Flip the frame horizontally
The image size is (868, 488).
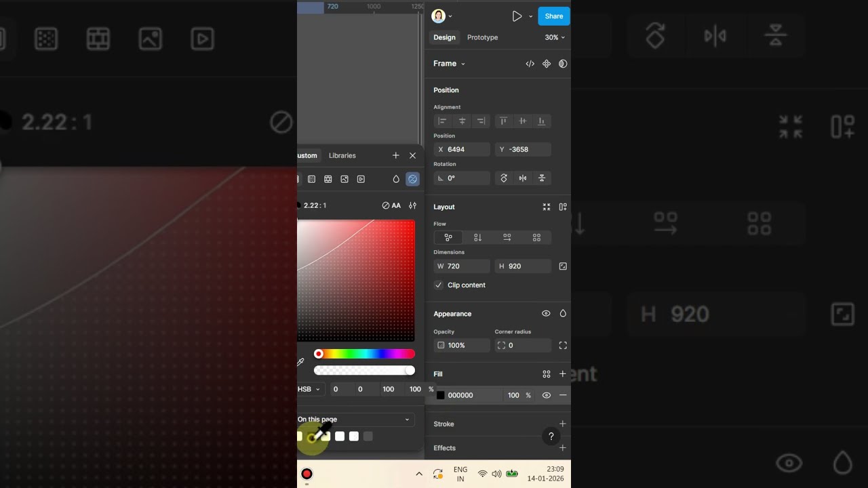click(523, 178)
